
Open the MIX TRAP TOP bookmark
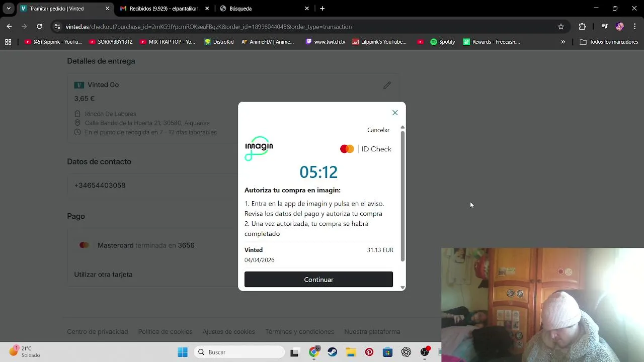[x=168, y=42]
